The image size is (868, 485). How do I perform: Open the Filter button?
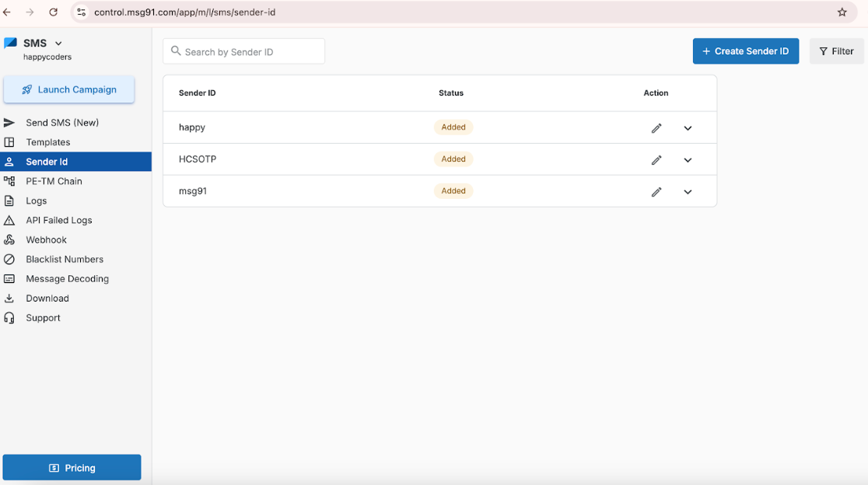[836, 51]
